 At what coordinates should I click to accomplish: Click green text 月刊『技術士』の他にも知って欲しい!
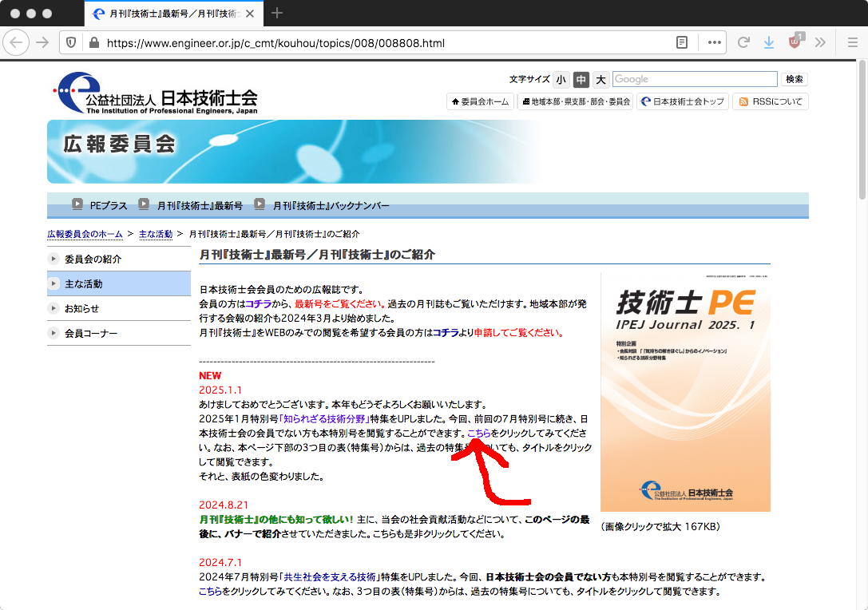(276, 519)
